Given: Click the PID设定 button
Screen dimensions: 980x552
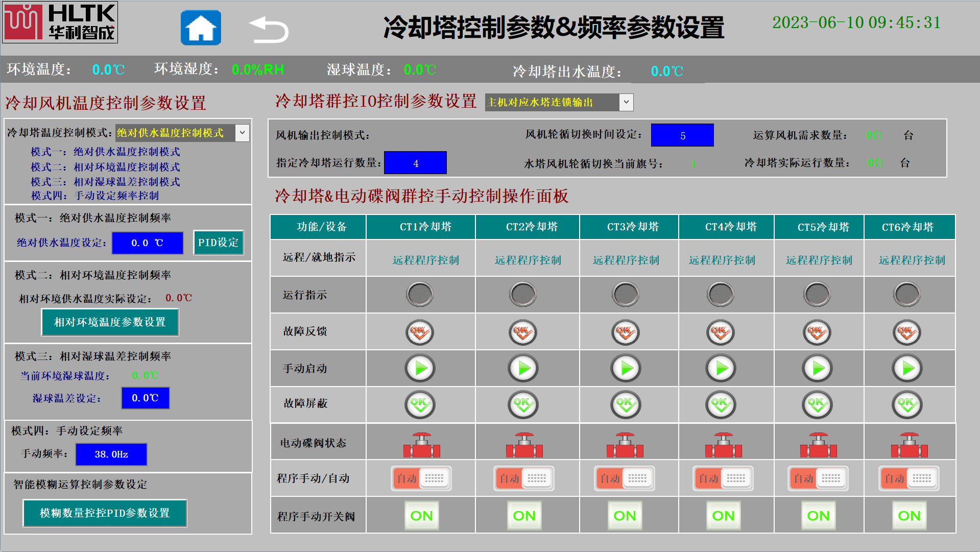Looking at the screenshot, I should tap(218, 243).
